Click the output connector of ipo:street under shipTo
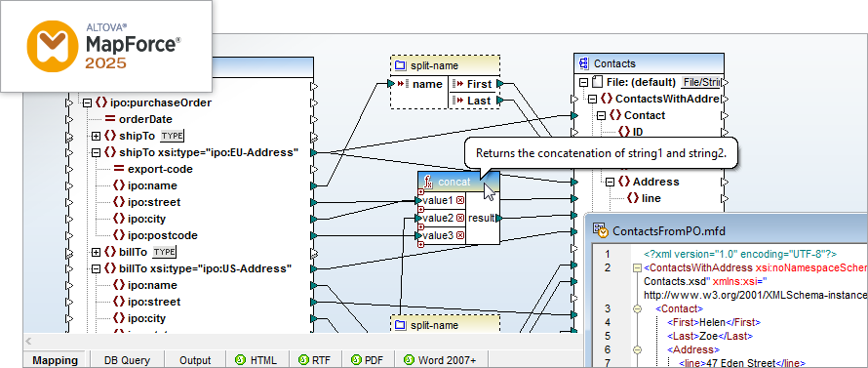 pos(314,202)
